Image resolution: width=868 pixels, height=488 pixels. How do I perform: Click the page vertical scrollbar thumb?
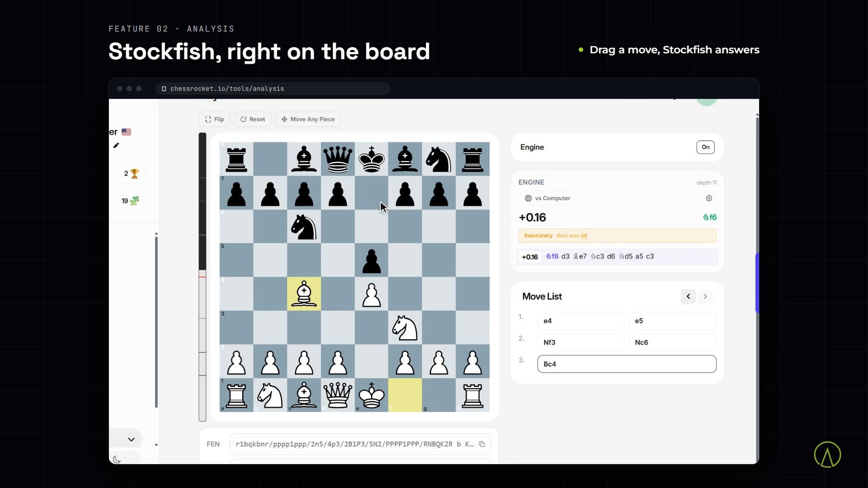757,283
